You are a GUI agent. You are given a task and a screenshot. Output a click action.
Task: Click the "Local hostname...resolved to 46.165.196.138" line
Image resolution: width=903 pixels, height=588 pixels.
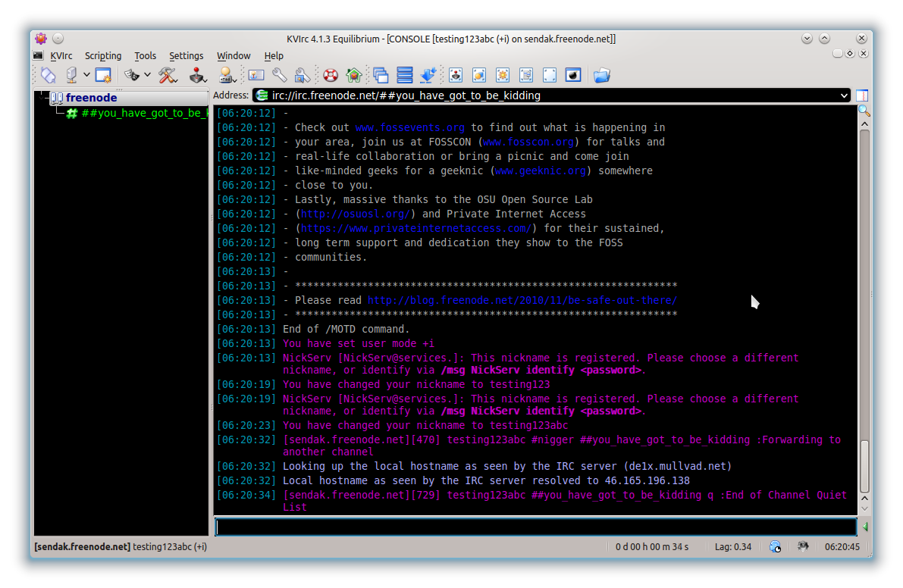486,480
